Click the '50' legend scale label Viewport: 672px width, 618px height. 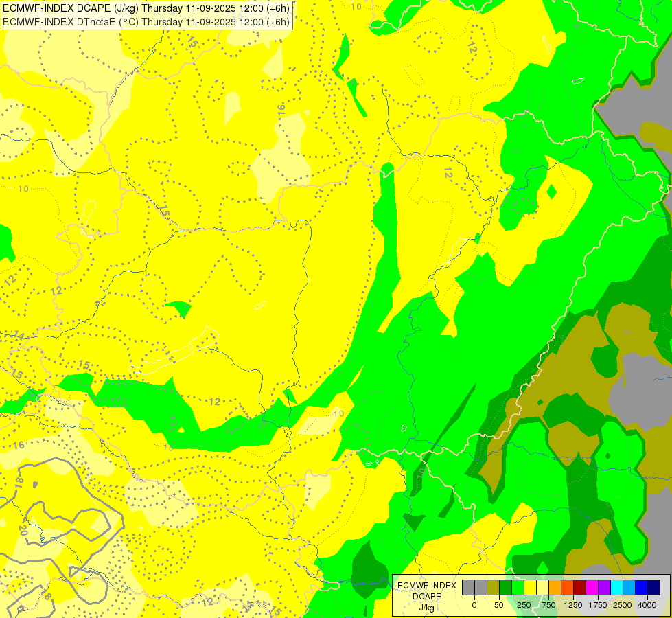click(x=499, y=605)
